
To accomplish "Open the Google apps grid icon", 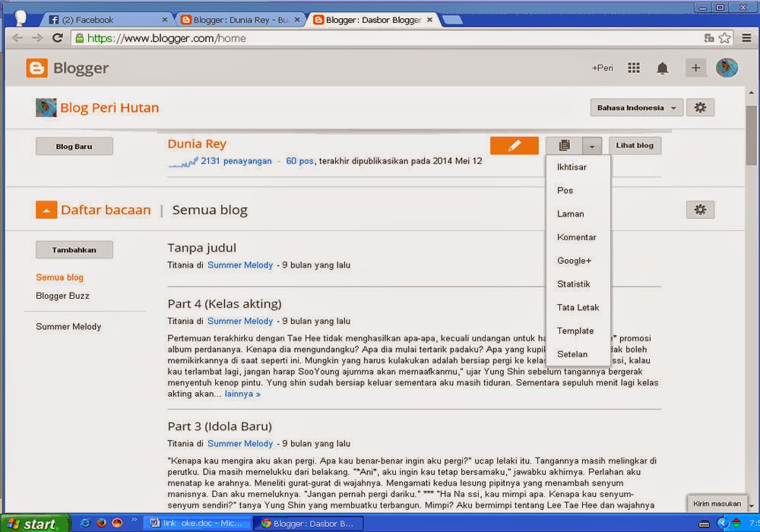I will click(634, 68).
